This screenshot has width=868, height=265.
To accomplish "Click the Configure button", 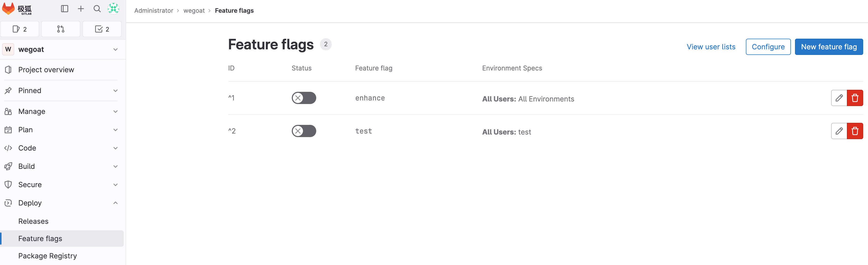I will coord(768,47).
